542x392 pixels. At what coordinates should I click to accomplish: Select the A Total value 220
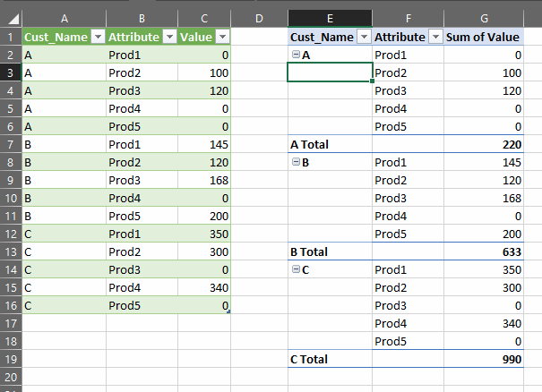484,144
